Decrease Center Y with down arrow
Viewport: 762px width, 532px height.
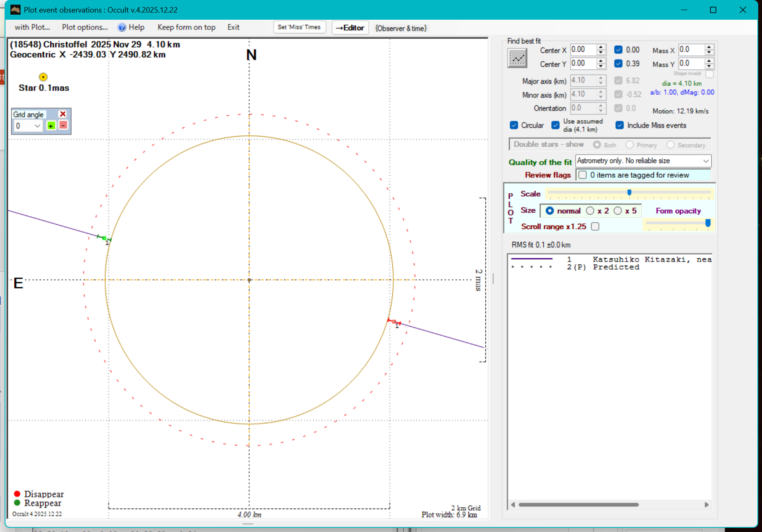tap(601, 66)
